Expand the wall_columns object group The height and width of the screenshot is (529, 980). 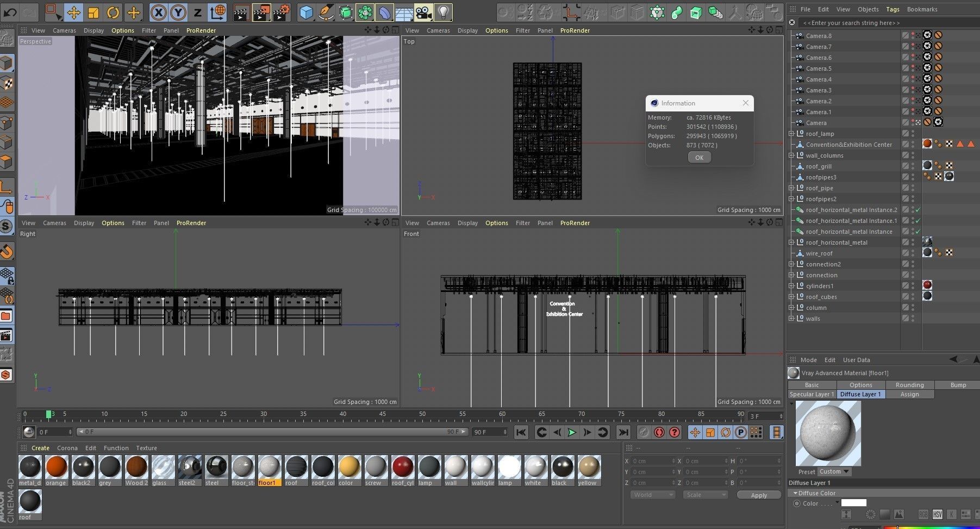[x=791, y=155]
